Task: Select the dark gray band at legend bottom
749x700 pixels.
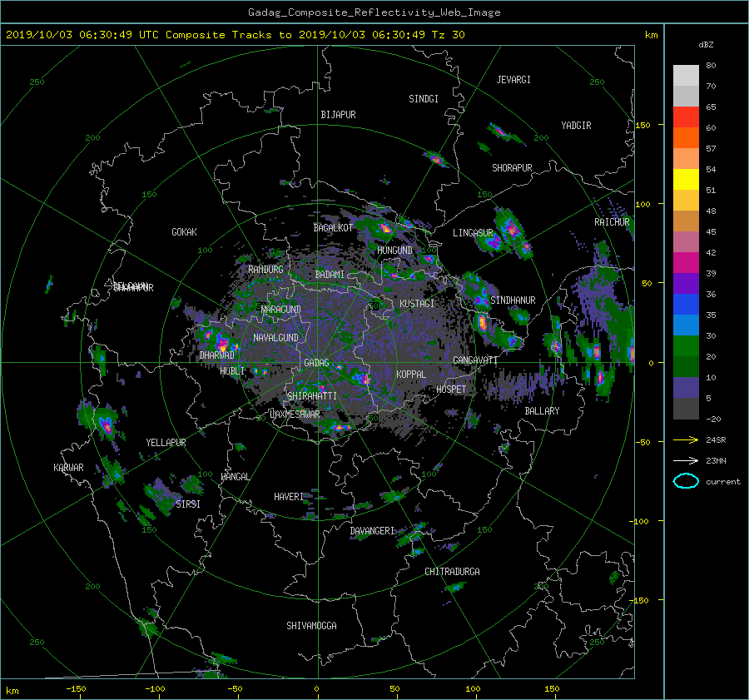Action: pyautogui.click(x=686, y=409)
